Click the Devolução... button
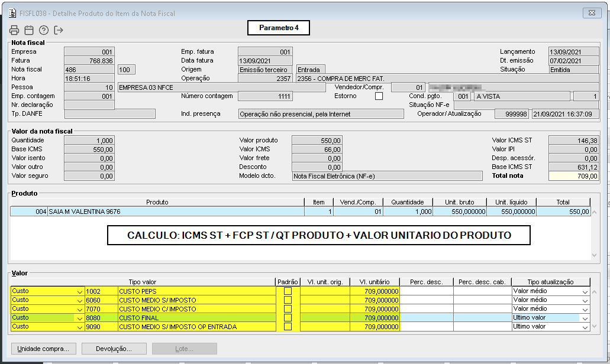 point(114,349)
